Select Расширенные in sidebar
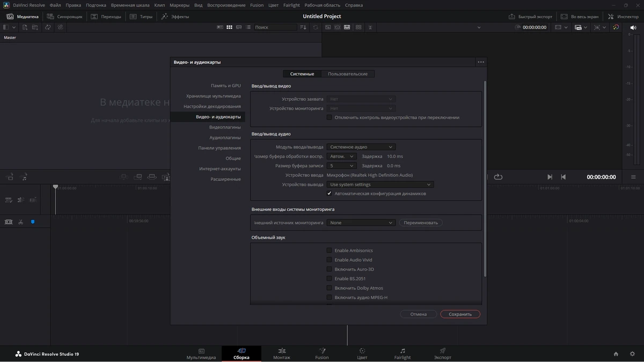Screen dimensions: 644x362 tap(225, 179)
